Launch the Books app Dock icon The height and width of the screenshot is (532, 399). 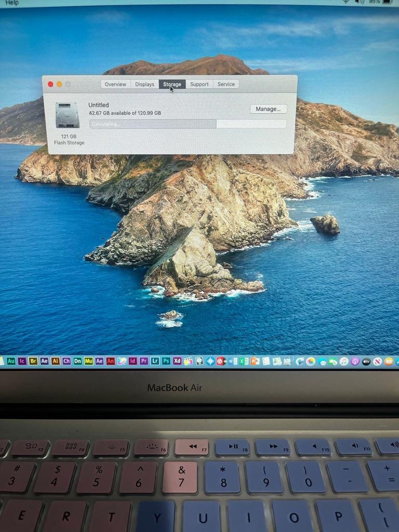pos(389,362)
